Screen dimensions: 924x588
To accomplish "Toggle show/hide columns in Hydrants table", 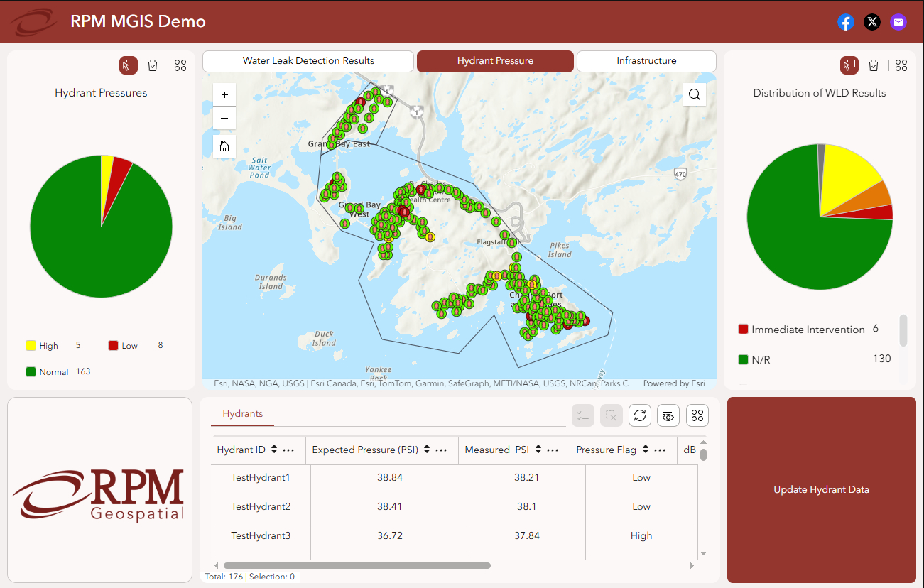I will point(668,415).
